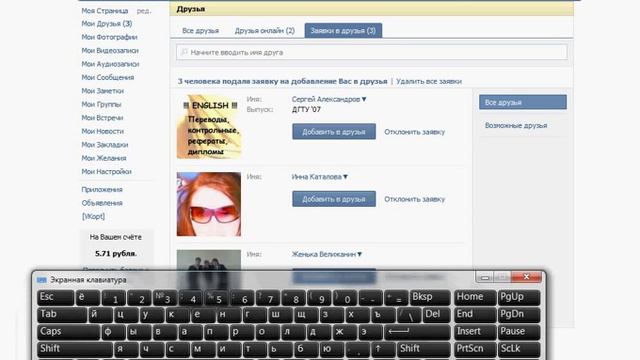The height and width of the screenshot is (360, 640).
Task: Open Мои Друзья (3)
Action: pos(107,24)
